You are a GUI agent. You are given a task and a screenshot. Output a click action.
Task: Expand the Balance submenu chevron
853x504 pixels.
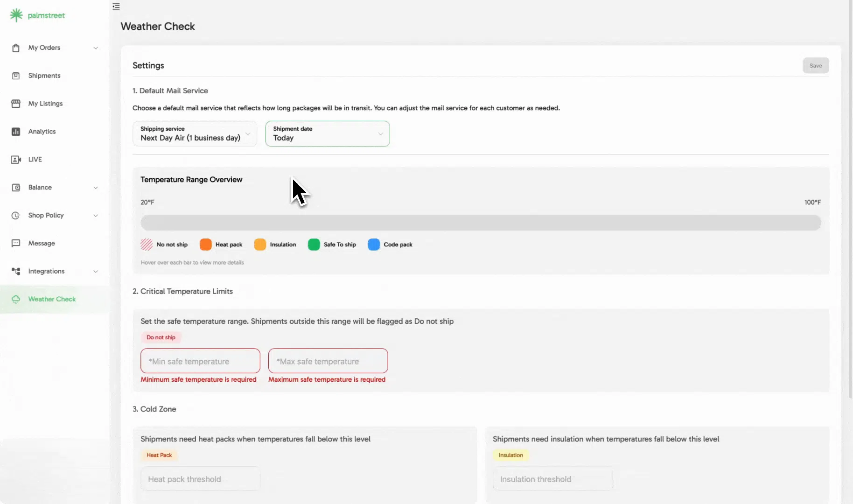[x=96, y=188]
